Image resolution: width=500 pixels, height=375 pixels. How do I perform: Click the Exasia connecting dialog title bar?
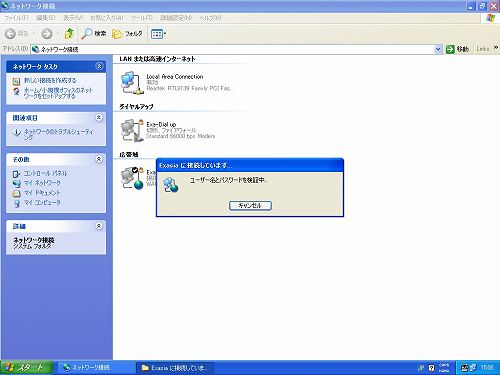(x=250, y=165)
